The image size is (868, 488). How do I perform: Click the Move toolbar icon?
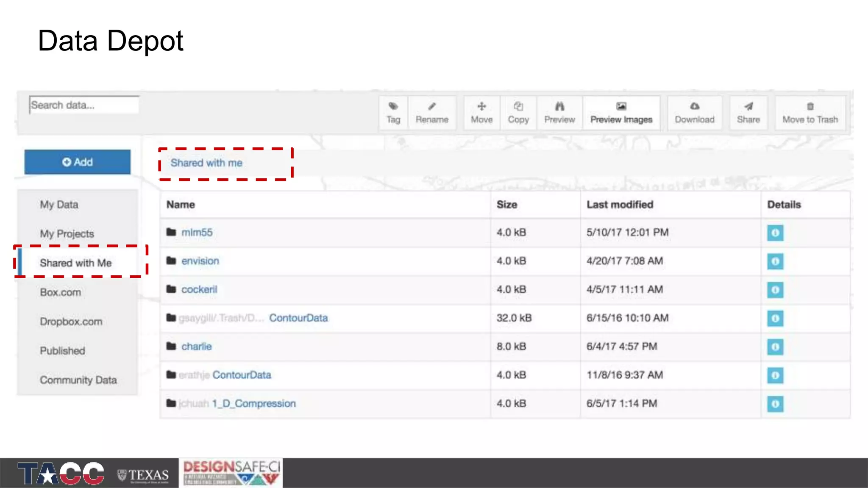pos(481,107)
